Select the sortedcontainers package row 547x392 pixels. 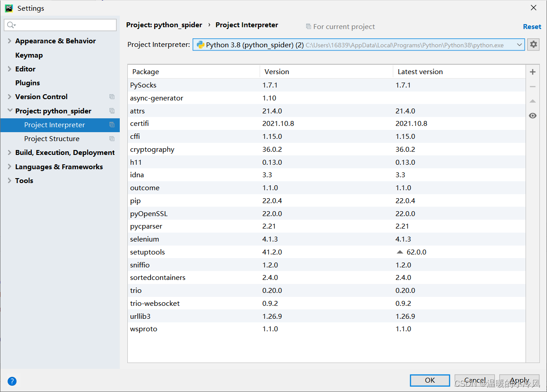[327, 278]
